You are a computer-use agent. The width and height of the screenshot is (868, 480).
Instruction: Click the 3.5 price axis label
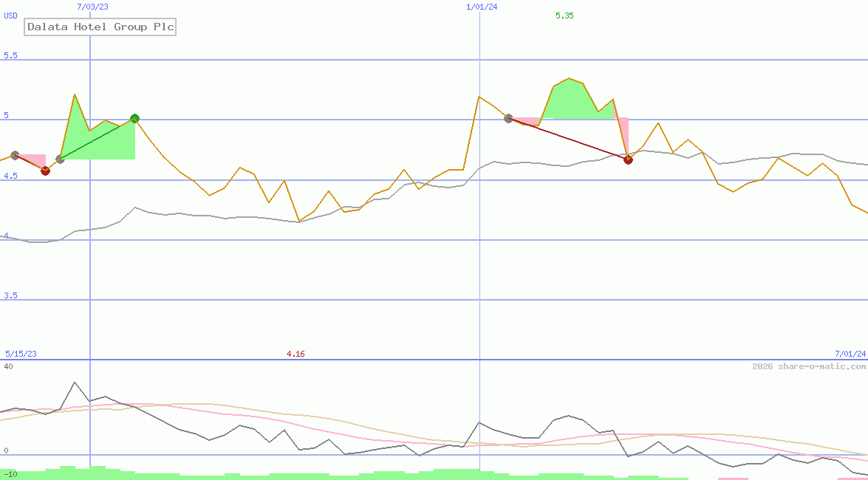[10, 295]
